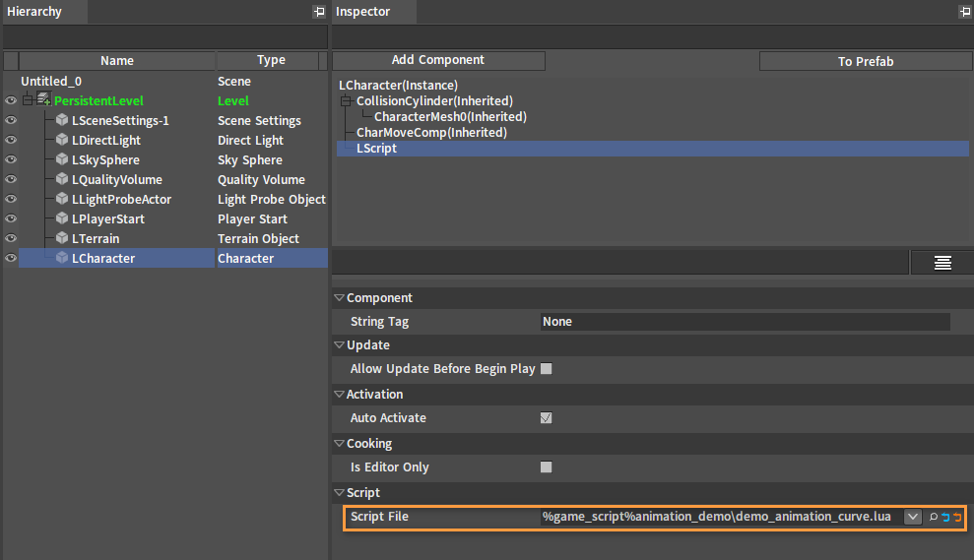Uncheck the Auto Activate checkbox
The width and height of the screenshot is (974, 560).
[x=546, y=418]
